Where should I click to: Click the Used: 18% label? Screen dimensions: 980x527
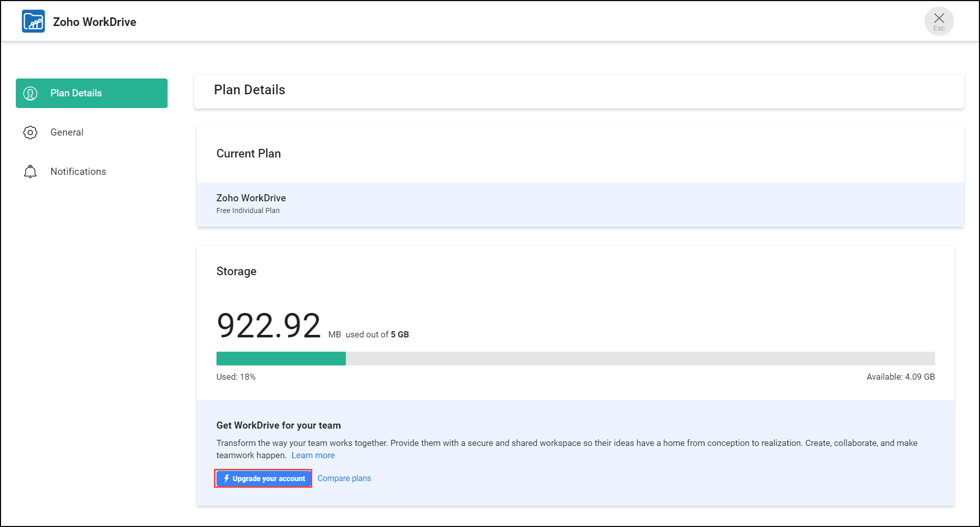[236, 377]
